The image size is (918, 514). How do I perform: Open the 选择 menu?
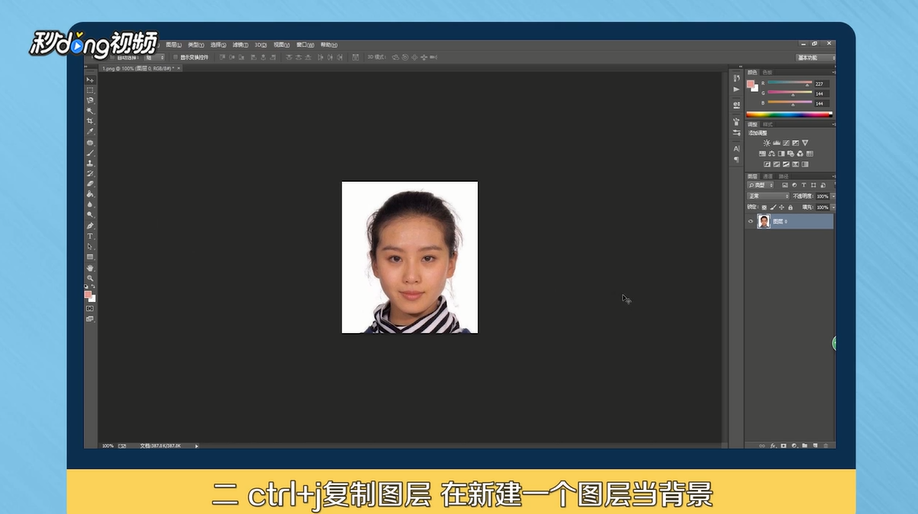point(218,45)
